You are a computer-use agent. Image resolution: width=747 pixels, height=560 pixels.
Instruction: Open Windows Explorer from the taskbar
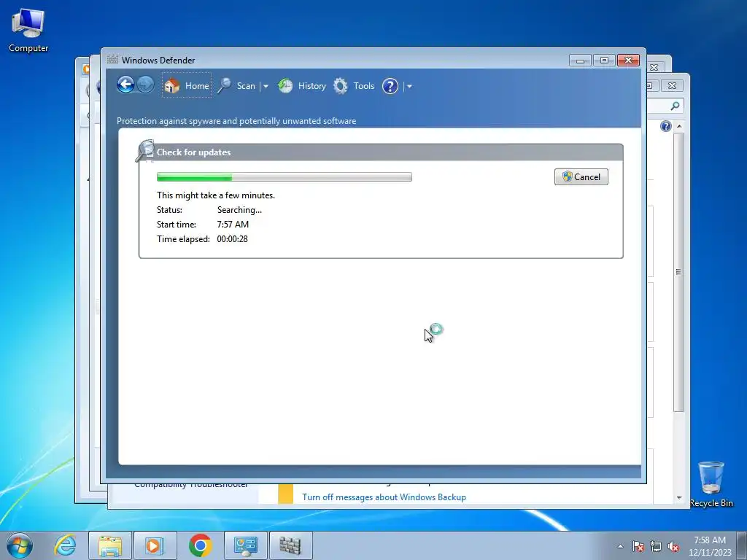click(x=110, y=545)
